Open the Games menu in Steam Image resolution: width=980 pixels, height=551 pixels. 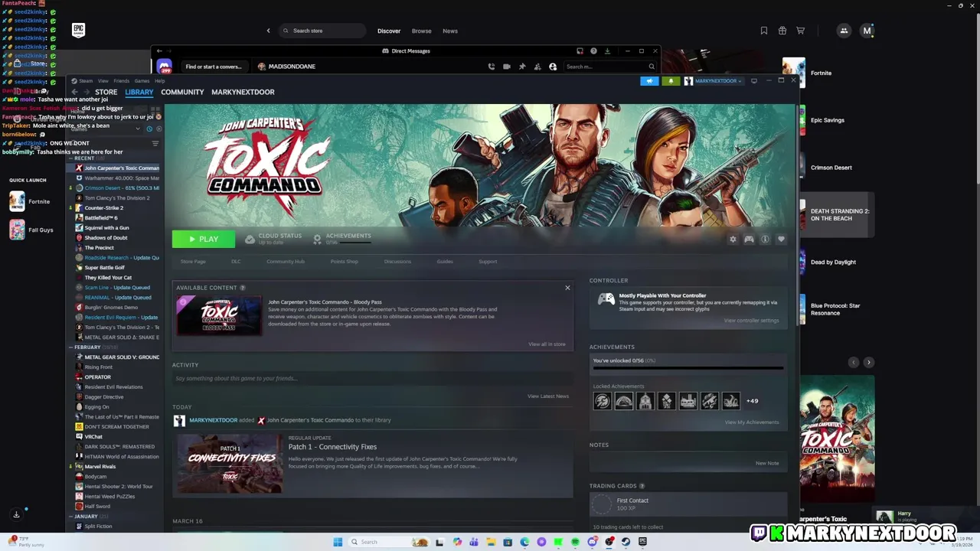pos(142,80)
